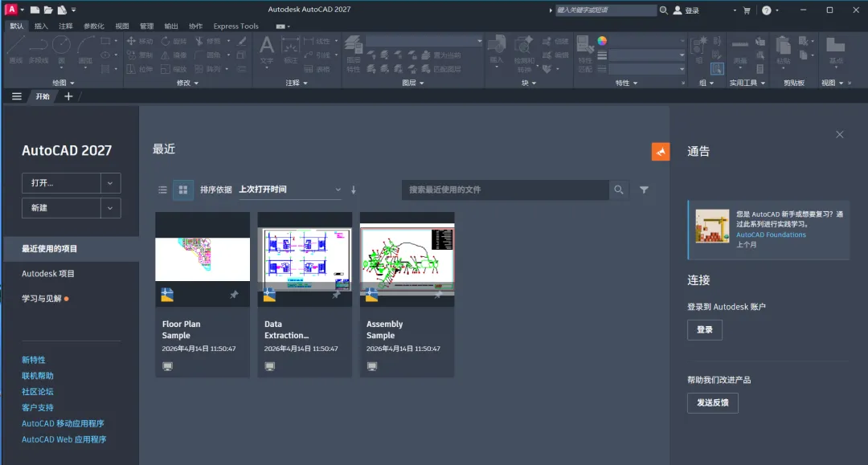Expand the Properties (特性) panel

coord(627,83)
